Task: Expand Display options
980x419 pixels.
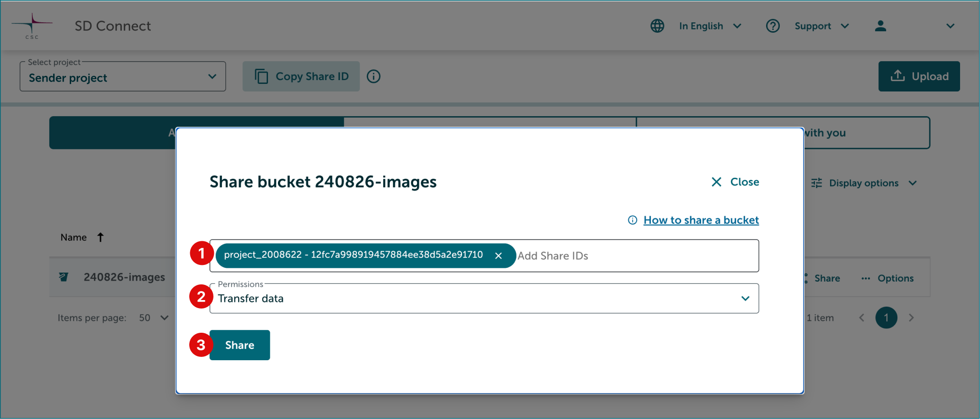Action: [x=864, y=183]
